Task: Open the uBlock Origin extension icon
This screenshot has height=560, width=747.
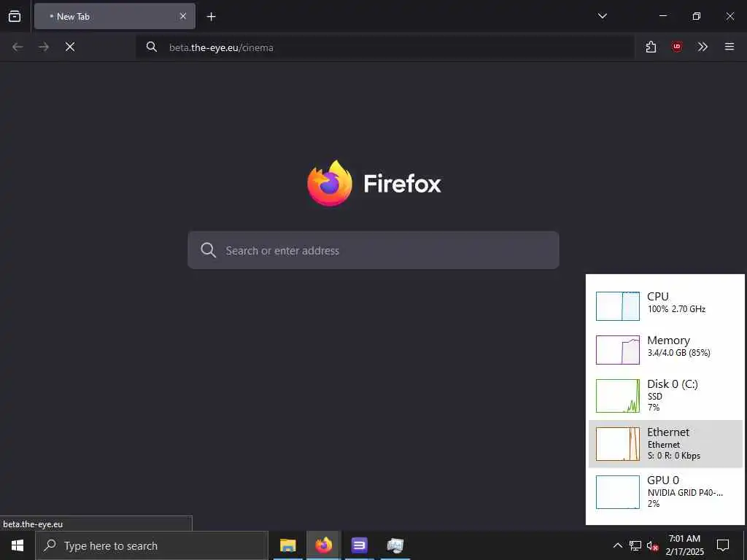Action: tap(676, 47)
